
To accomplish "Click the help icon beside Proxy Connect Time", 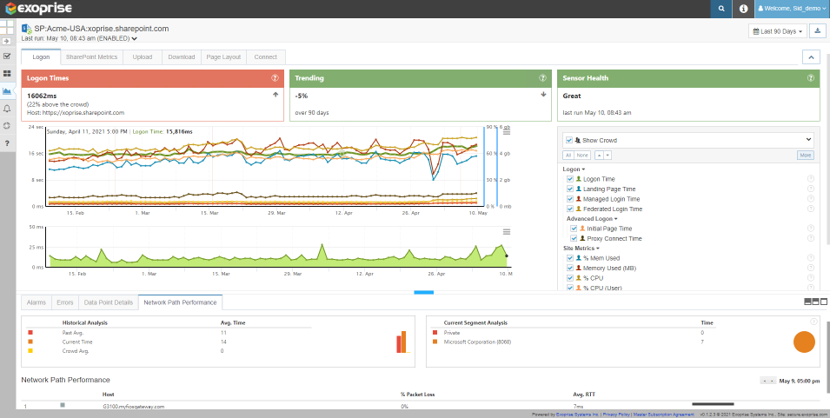I will click(x=810, y=238).
